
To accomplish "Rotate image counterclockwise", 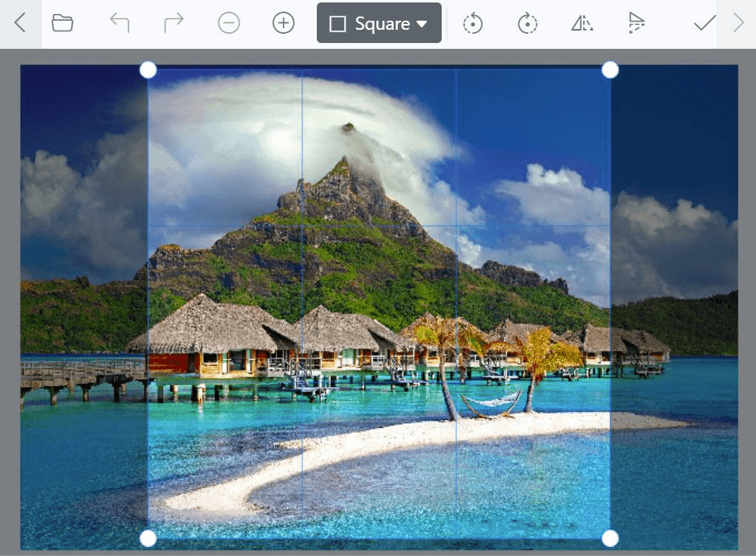I will pos(472,23).
